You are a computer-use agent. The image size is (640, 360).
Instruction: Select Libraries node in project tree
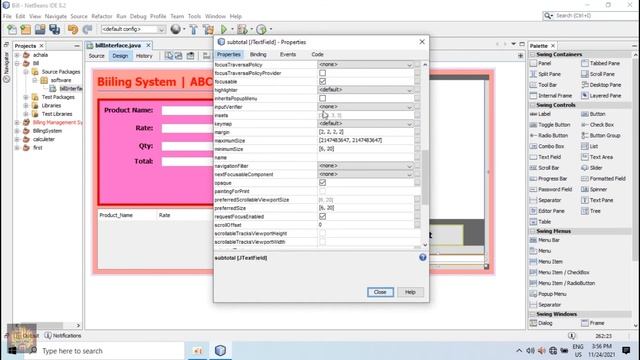coord(51,106)
